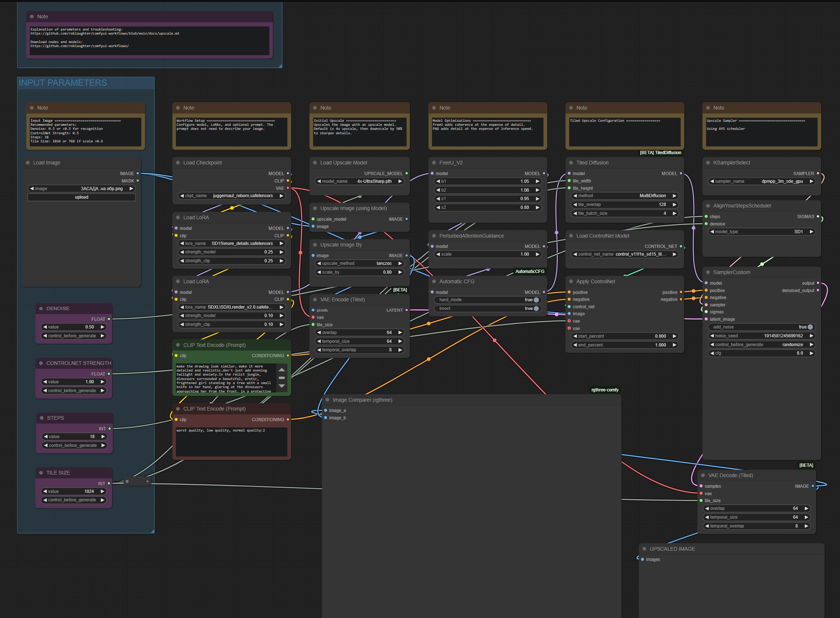Screen dimensions: 840x618
Task: Click into the negative prompt text box
Action: pos(231,442)
